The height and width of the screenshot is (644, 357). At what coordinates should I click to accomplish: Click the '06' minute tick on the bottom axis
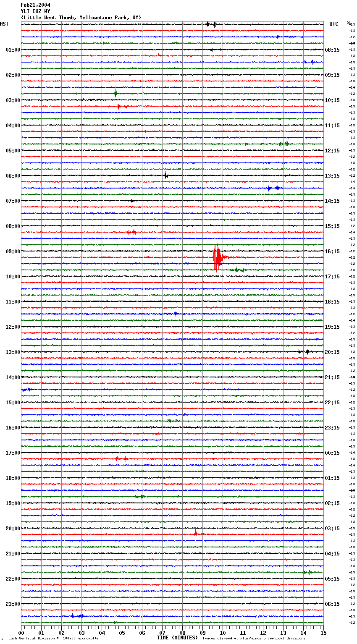pyautogui.click(x=142, y=633)
